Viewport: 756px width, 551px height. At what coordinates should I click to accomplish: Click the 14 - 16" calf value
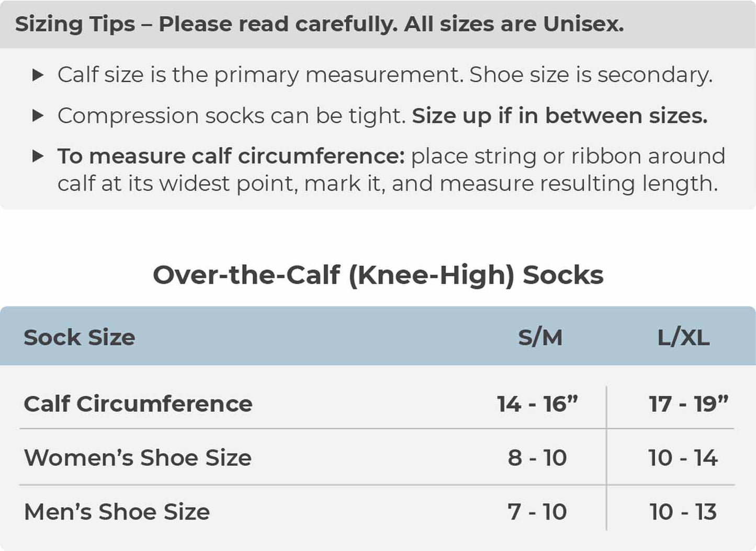pyautogui.click(x=537, y=404)
